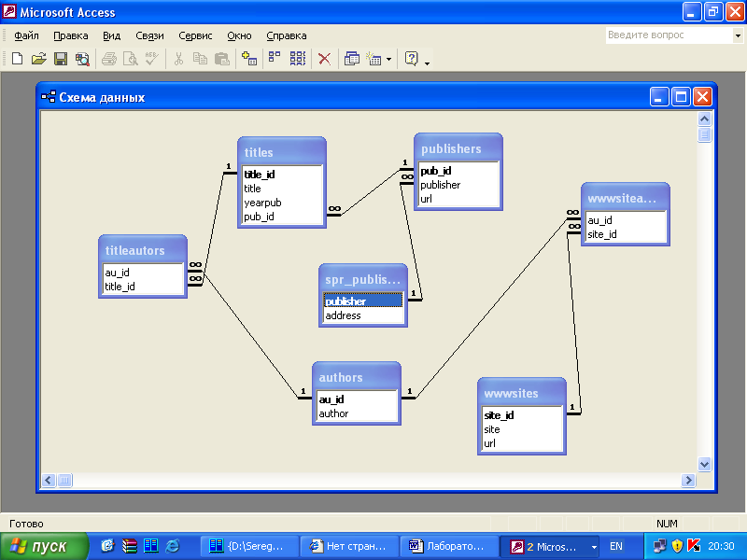The image size is (747, 560).
Task: Select au_id field in titleautors table
Action: pyautogui.click(x=143, y=273)
